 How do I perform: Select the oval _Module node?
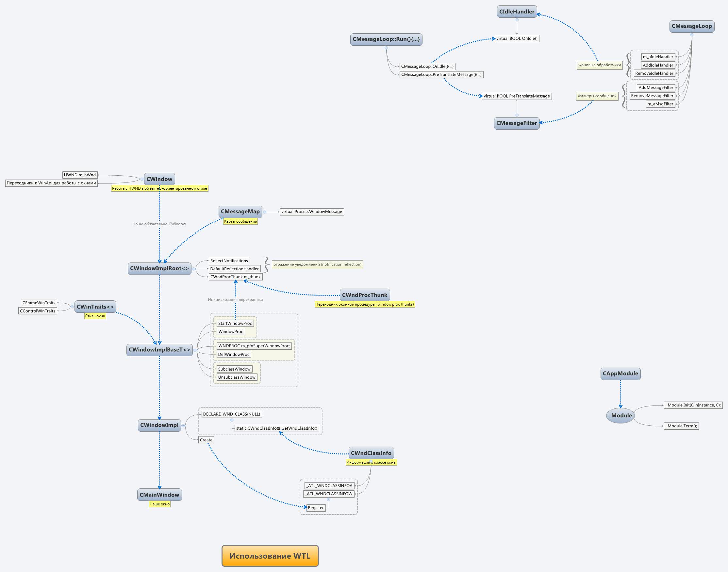[620, 416]
